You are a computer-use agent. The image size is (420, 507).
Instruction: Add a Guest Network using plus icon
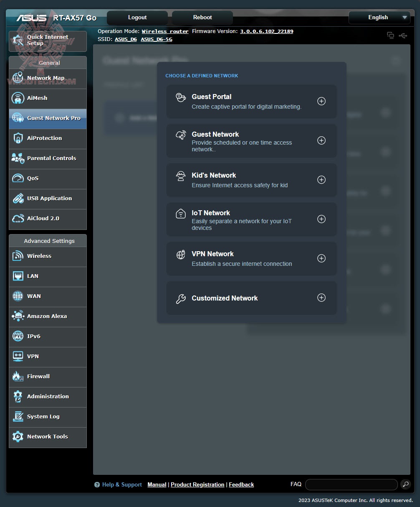pos(321,140)
